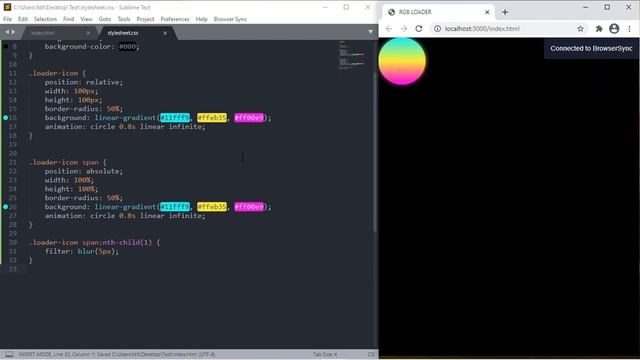
Task: Click 'position: absolute;' on line 22
Action: click(x=84, y=171)
